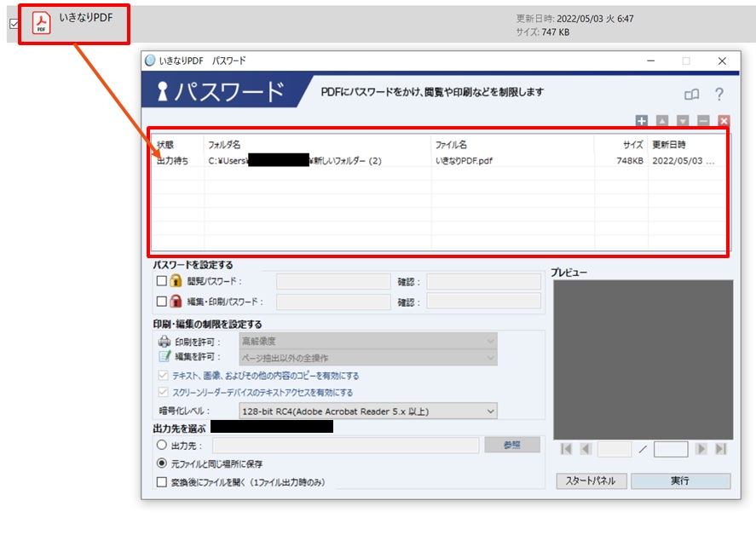Enable the 編集・印刷パスワード checkbox

(x=162, y=302)
